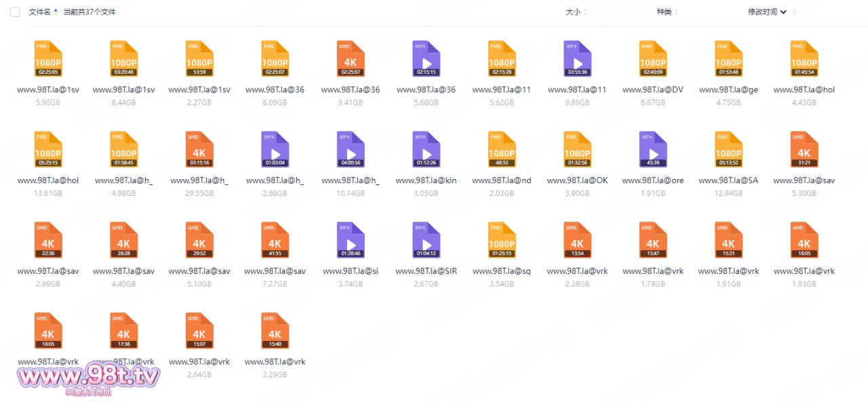Screen dimensions: 868x402
Task: Click the sort arrows next to 大小
Action: (x=586, y=12)
